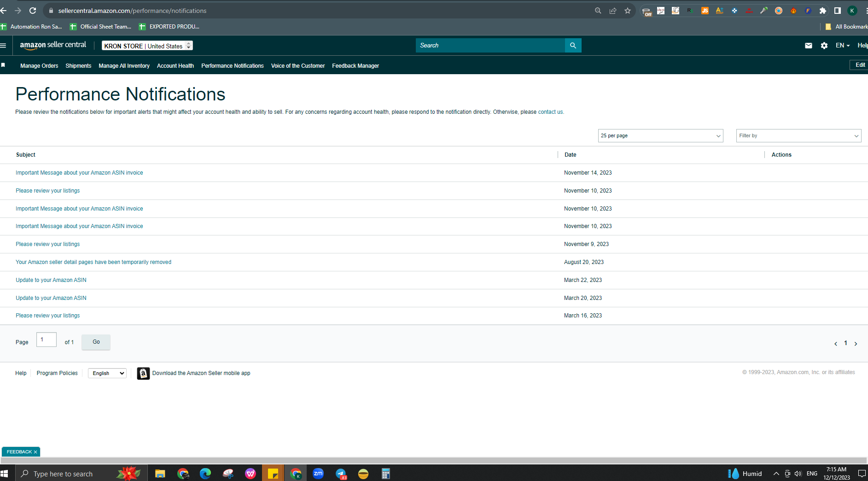
Task: Go to previous page with left chevron
Action: tap(836, 344)
